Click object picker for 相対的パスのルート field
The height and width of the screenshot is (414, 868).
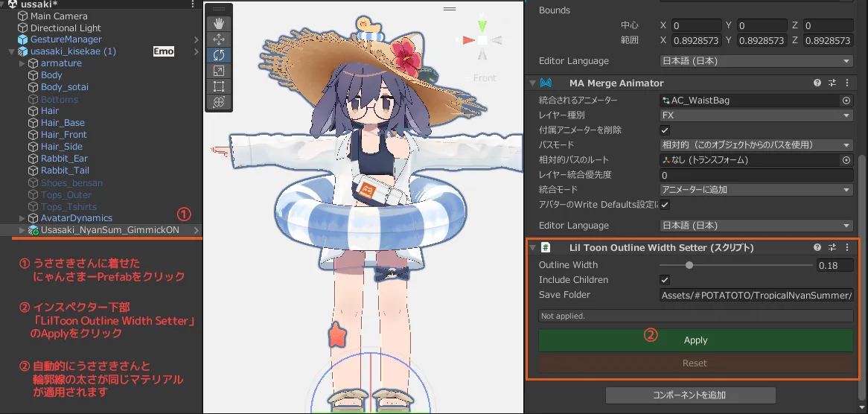[846, 160]
